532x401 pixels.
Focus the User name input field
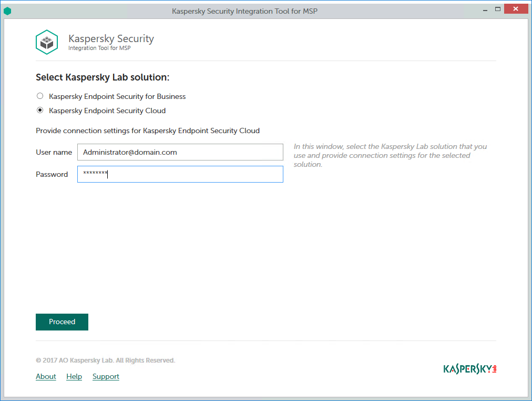(180, 152)
